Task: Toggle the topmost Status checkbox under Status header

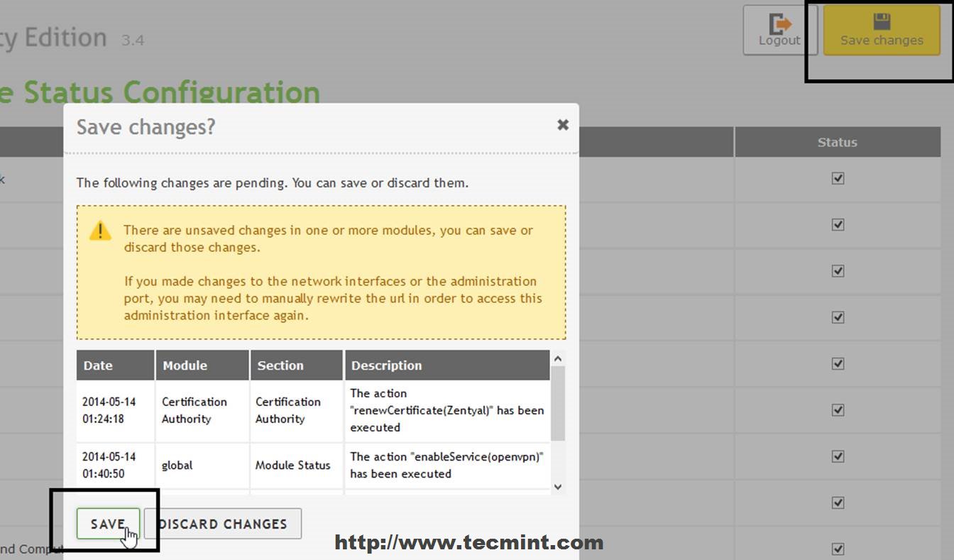Action: [x=838, y=178]
